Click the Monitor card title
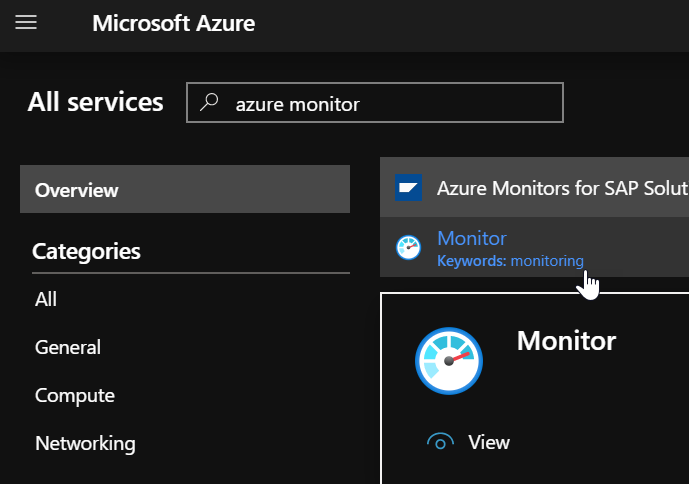This screenshot has height=484, width=689. tap(566, 341)
